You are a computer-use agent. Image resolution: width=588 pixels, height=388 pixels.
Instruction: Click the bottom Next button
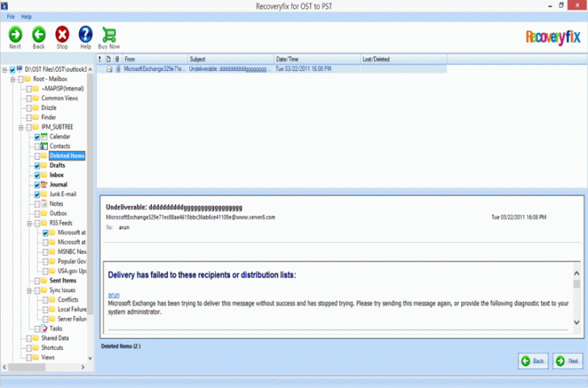[568, 361]
